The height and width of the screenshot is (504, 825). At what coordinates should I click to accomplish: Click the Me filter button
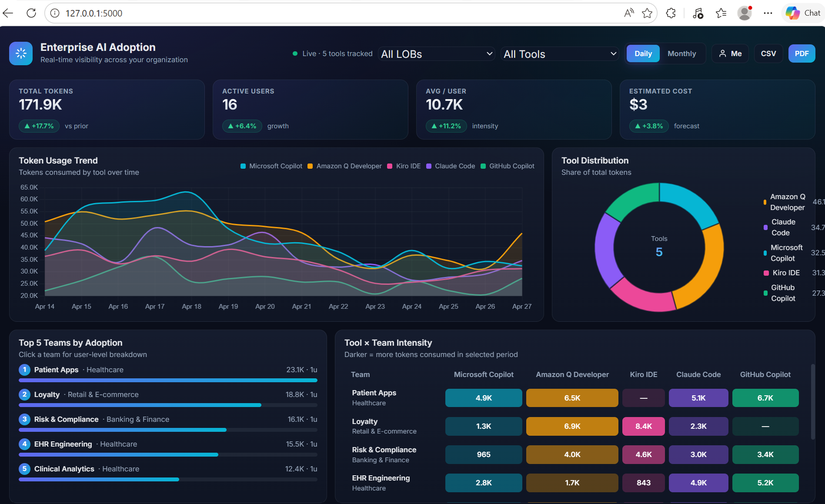click(730, 53)
